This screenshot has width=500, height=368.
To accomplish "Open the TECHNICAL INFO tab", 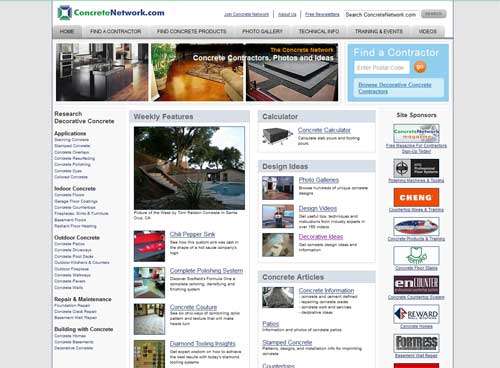I will 319,31.
